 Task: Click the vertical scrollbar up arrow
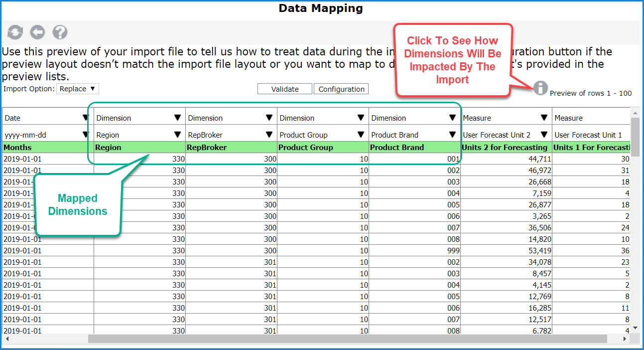(635, 112)
